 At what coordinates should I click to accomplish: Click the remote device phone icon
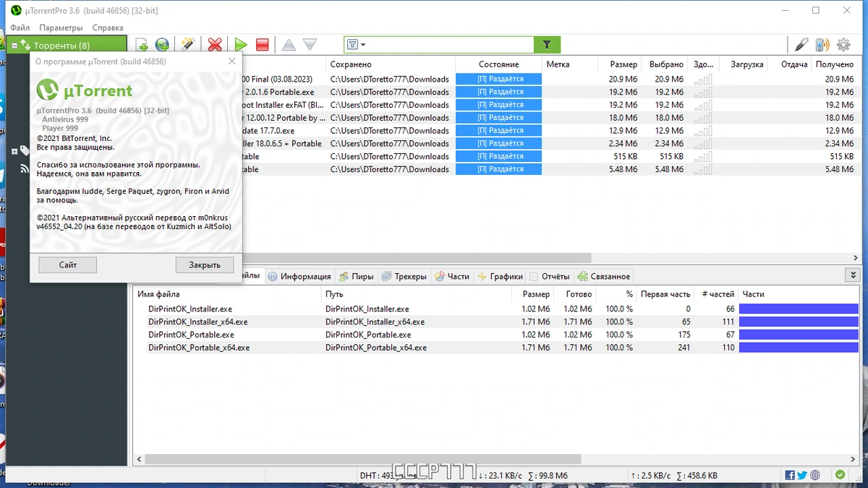pos(822,45)
